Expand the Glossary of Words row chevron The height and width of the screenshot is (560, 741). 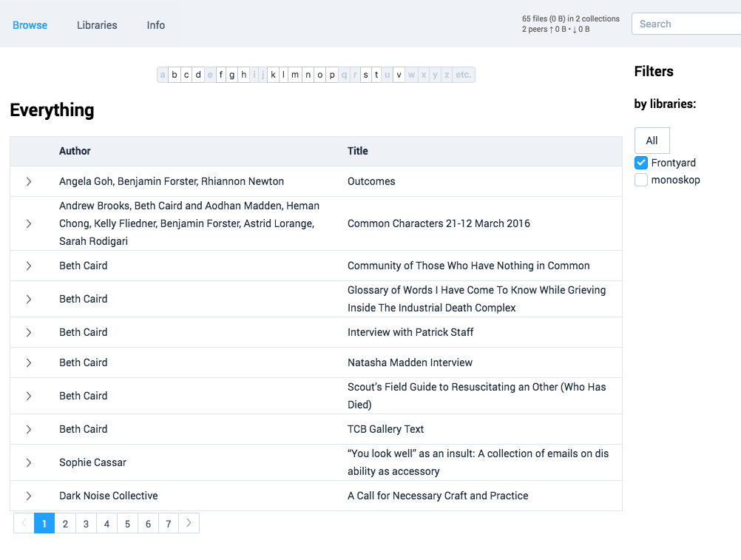29,299
